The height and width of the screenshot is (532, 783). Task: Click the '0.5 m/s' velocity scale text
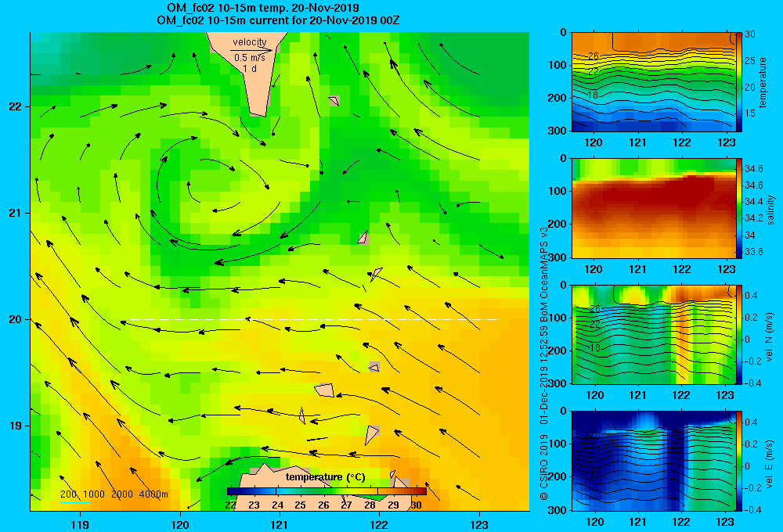pyautogui.click(x=250, y=58)
